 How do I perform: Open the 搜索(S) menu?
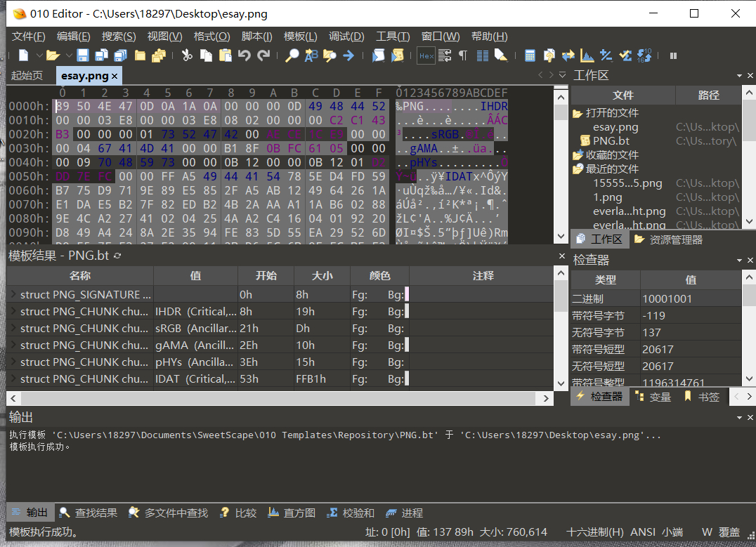(x=119, y=36)
